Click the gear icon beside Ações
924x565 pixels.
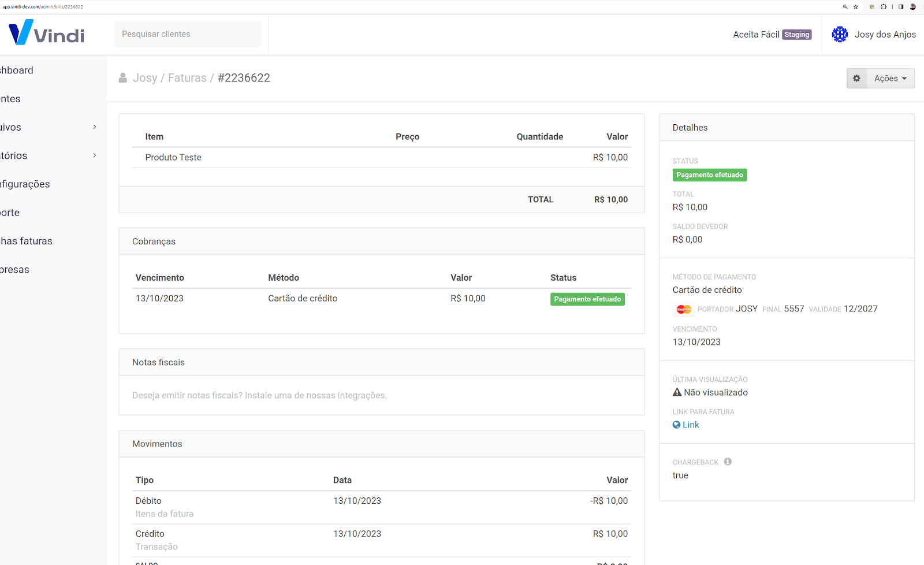pos(856,78)
